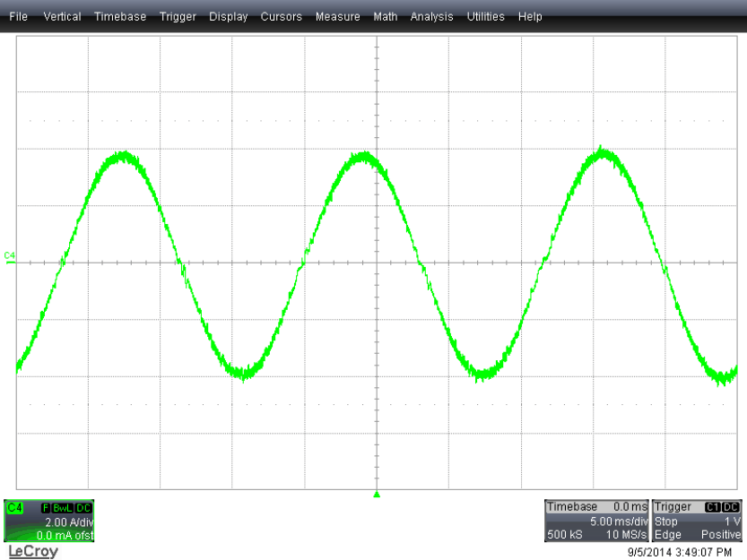Click the LeCroy logo
Viewport: 747px width, 560px height.
click(x=33, y=551)
